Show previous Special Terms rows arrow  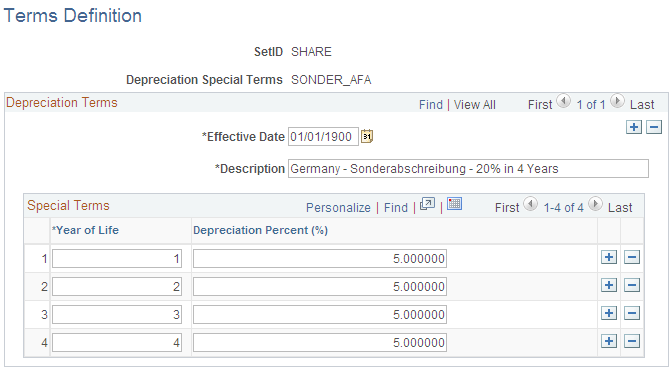[530, 204]
